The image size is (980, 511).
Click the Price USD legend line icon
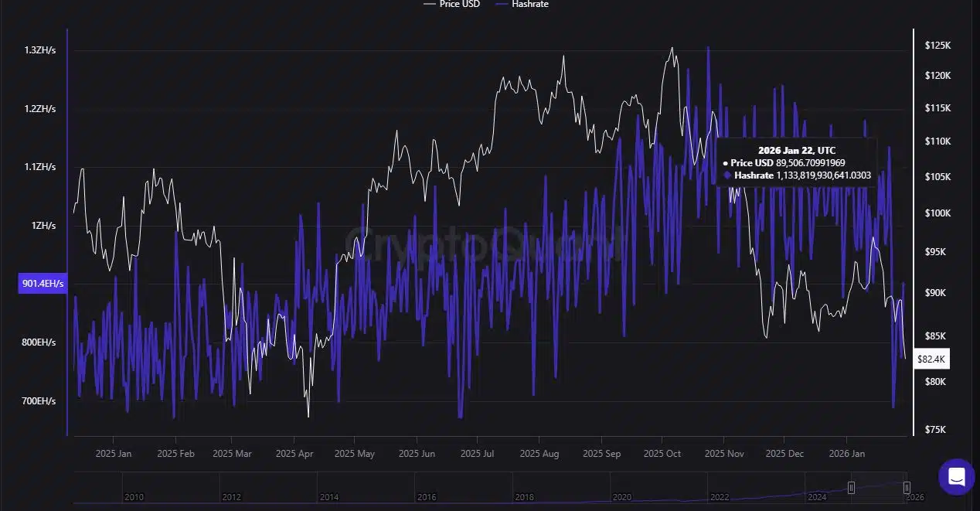[430, 5]
